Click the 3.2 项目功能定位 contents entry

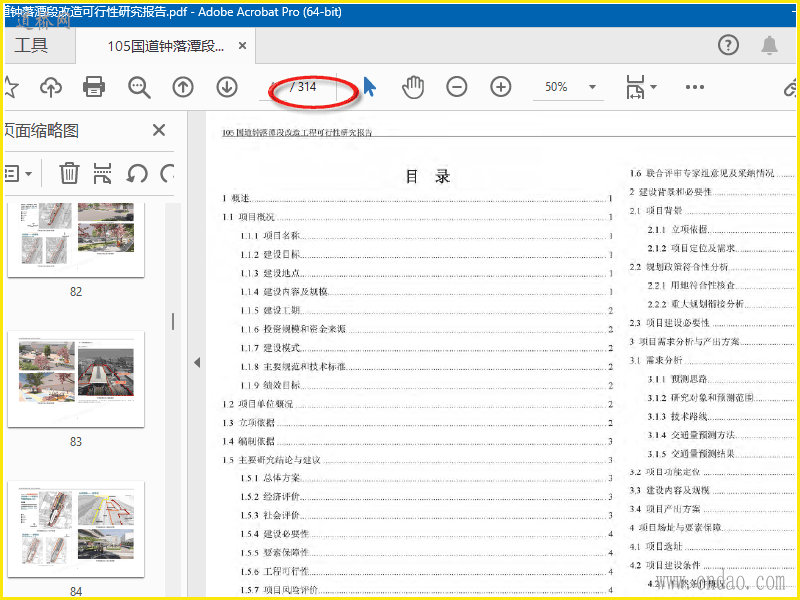point(712,472)
